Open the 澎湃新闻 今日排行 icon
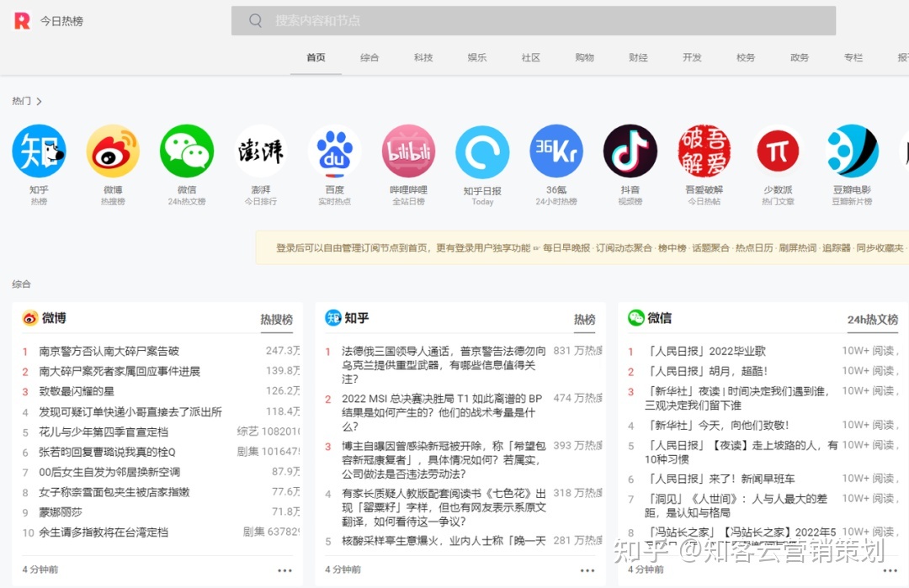The height and width of the screenshot is (588, 909). tap(261, 152)
